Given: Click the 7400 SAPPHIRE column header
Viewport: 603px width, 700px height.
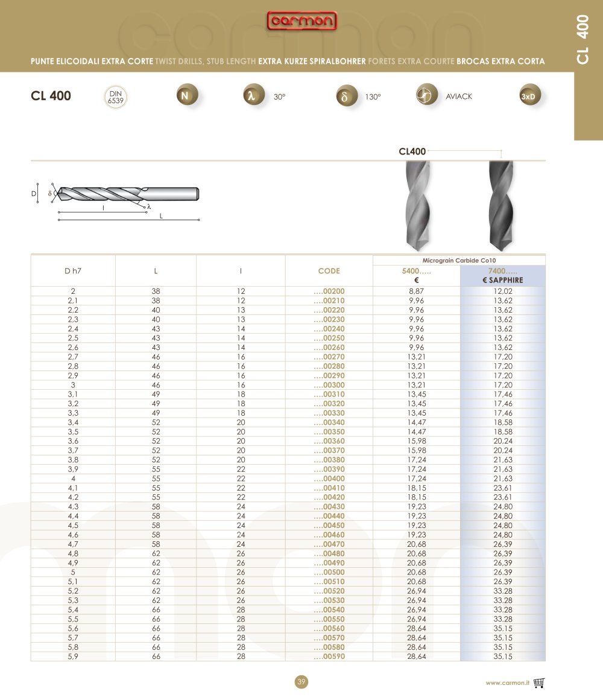Looking at the screenshot, I should point(503,275).
